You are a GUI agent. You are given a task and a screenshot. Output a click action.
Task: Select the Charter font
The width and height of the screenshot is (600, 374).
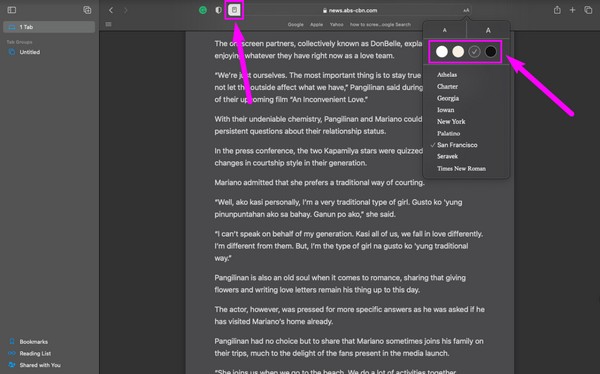click(x=447, y=87)
